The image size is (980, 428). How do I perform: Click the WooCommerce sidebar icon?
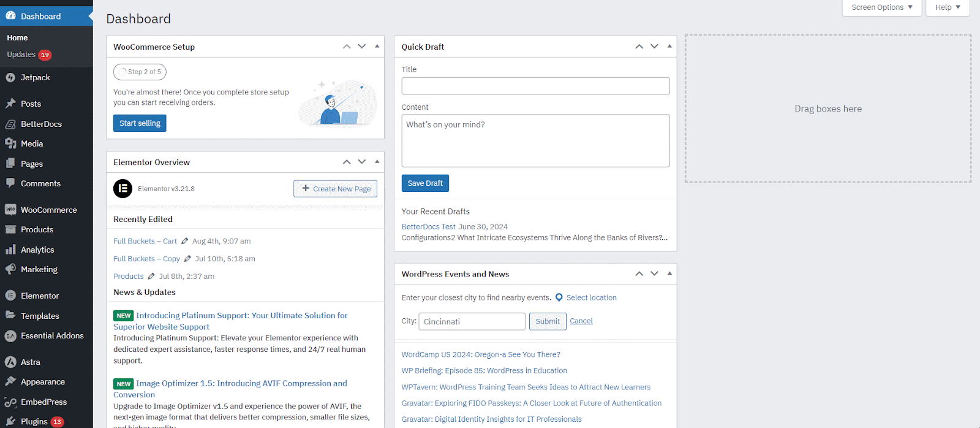(x=10, y=210)
